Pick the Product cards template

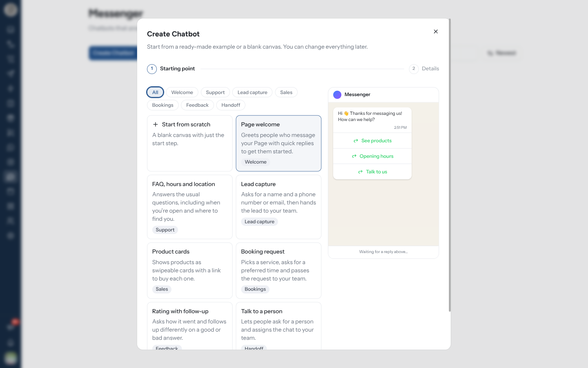pyautogui.click(x=190, y=271)
